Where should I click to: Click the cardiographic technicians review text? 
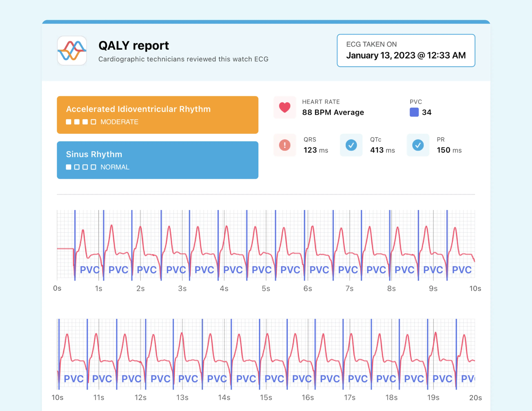(x=183, y=59)
